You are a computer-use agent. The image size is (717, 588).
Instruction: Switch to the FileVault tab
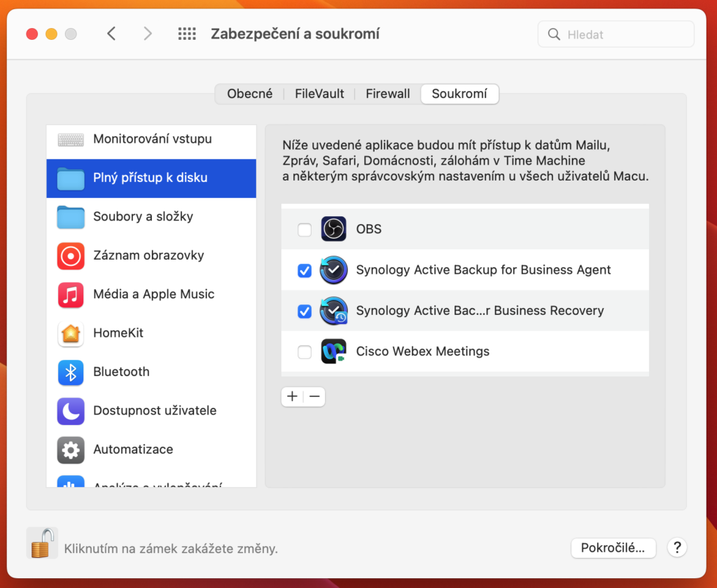coord(319,94)
